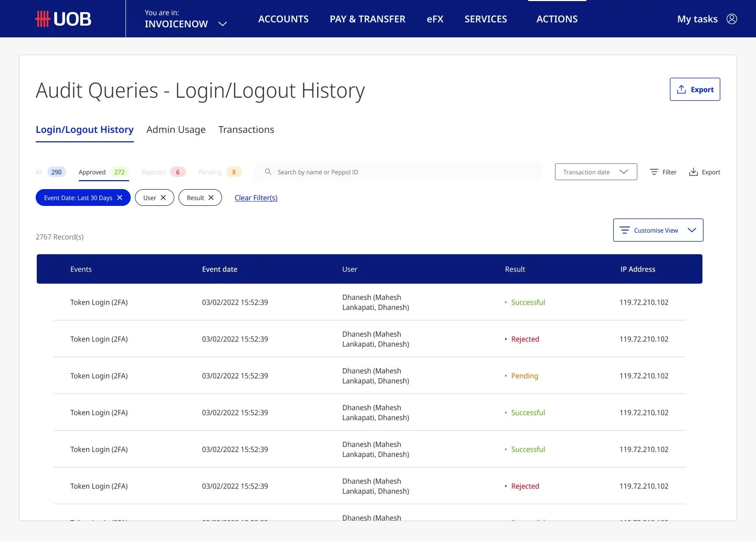756x541 pixels.
Task: Remove the User filter chip
Action: click(163, 197)
